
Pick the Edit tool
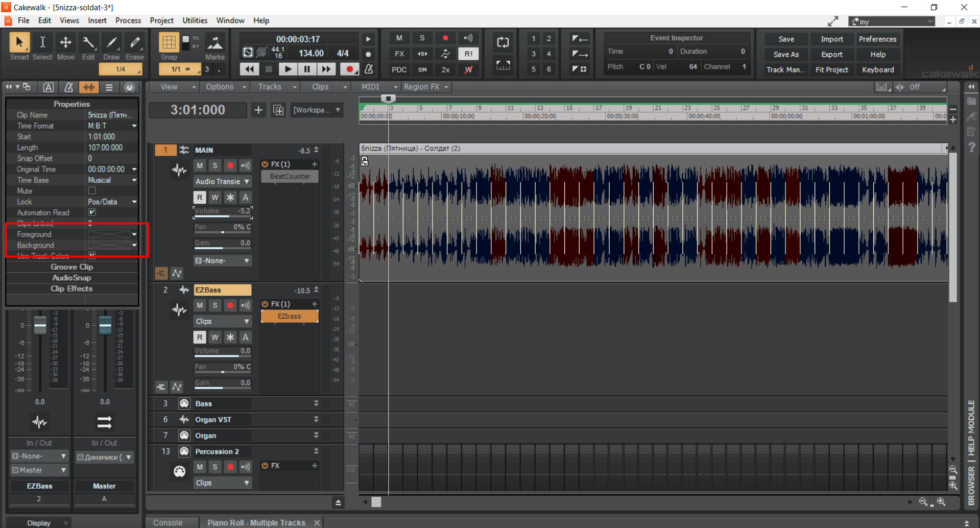(88, 46)
